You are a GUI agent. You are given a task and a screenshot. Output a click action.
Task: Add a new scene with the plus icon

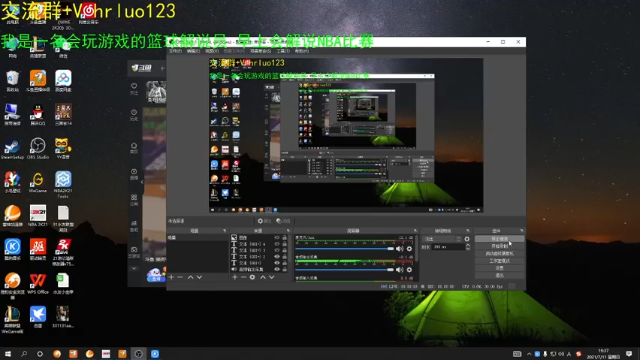point(171,277)
